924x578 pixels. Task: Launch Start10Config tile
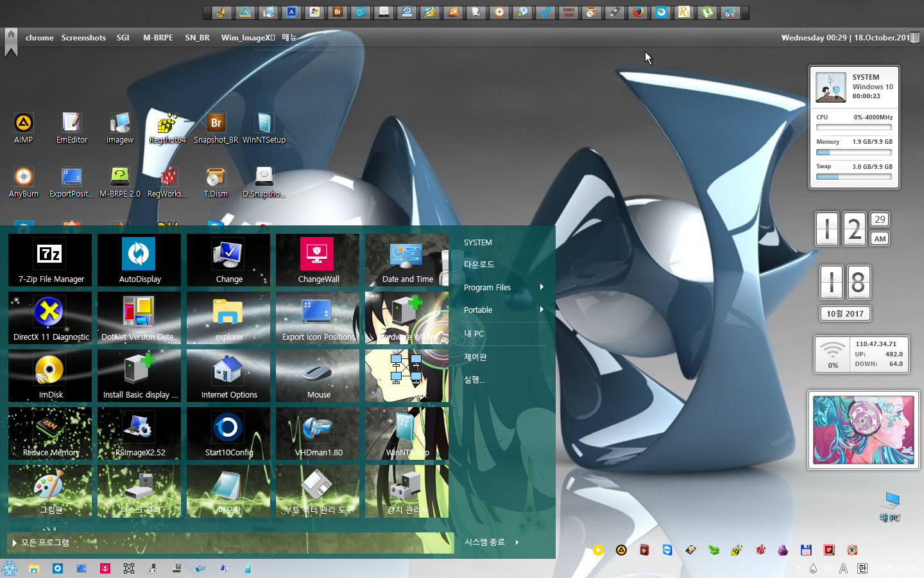[x=228, y=433]
